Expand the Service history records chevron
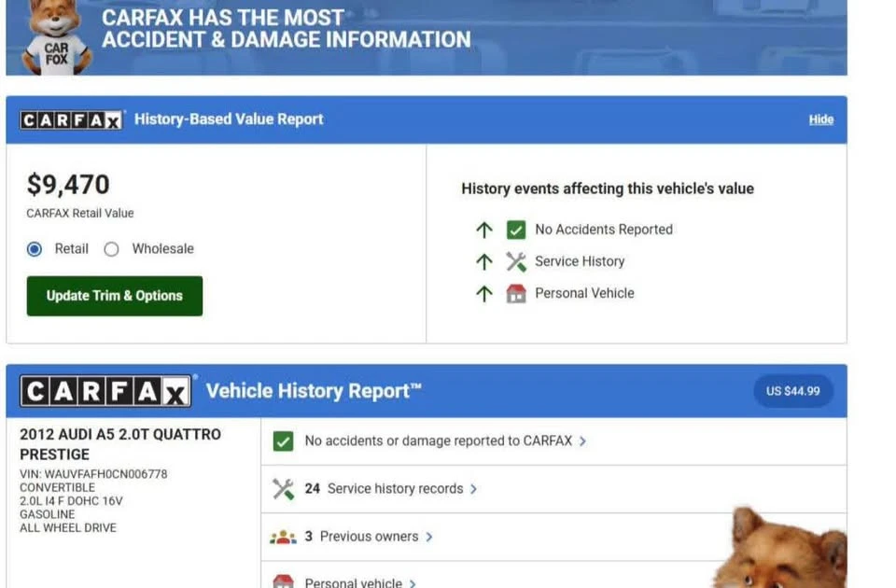 [x=473, y=489]
